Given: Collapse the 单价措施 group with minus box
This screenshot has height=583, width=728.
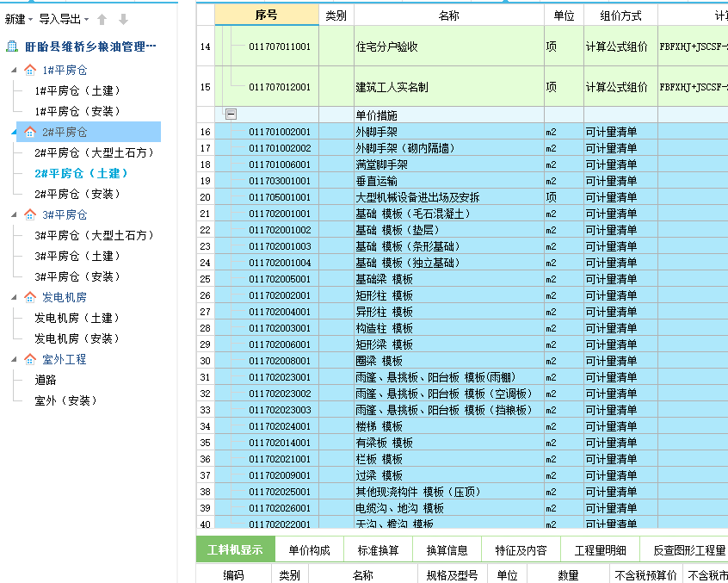Looking at the screenshot, I should click(x=231, y=115).
